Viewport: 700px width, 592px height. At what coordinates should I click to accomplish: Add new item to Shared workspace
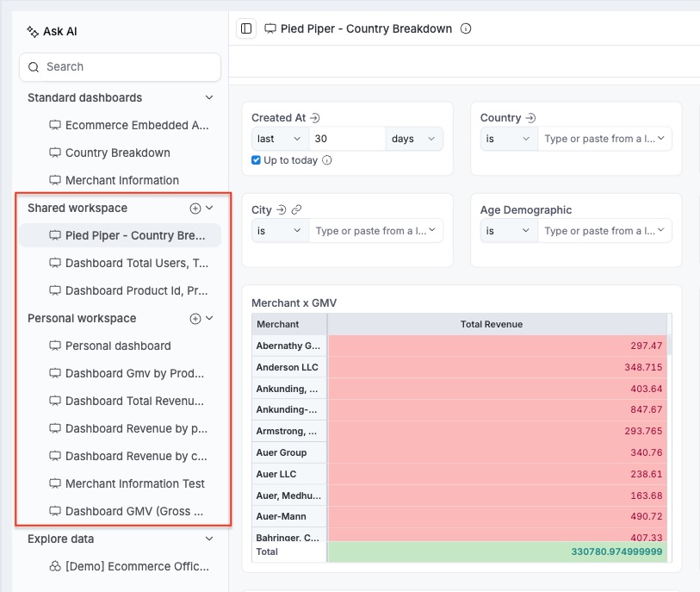tap(195, 209)
